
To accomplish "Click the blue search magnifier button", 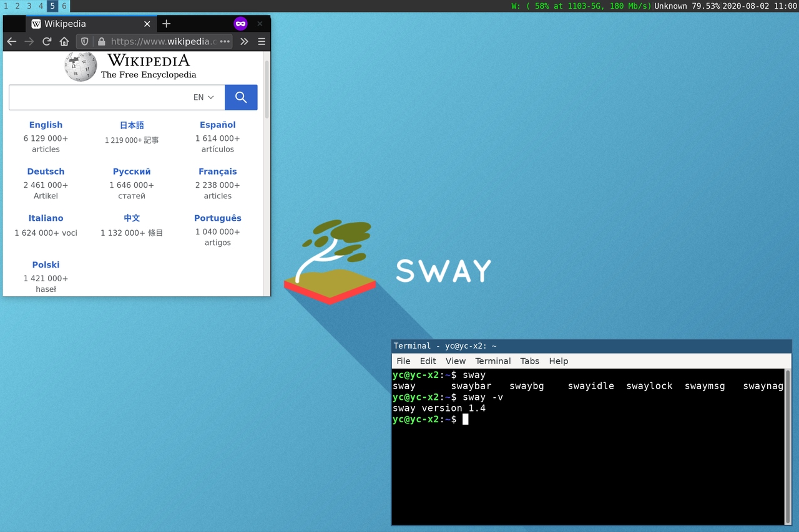I will pyautogui.click(x=241, y=97).
